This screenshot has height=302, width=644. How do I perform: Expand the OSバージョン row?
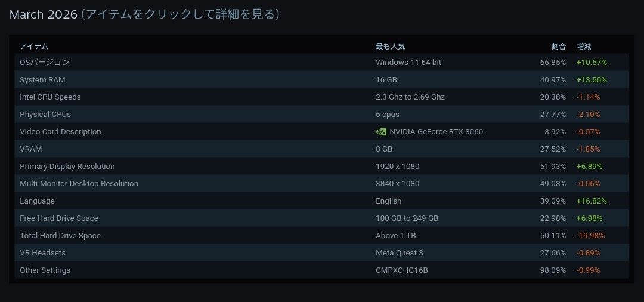pyautogui.click(x=45, y=63)
